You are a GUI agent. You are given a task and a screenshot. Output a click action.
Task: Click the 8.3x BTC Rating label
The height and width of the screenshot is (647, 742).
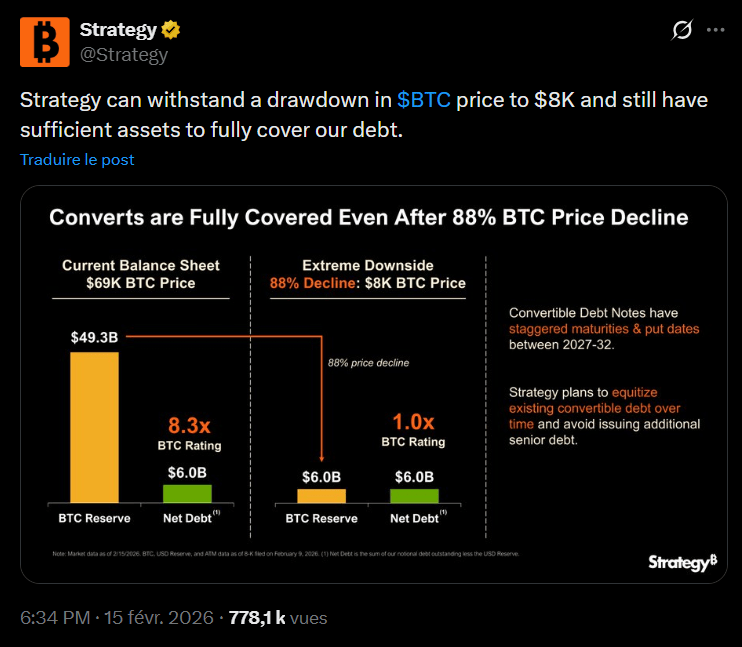pyautogui.click(x=188, y=425)
